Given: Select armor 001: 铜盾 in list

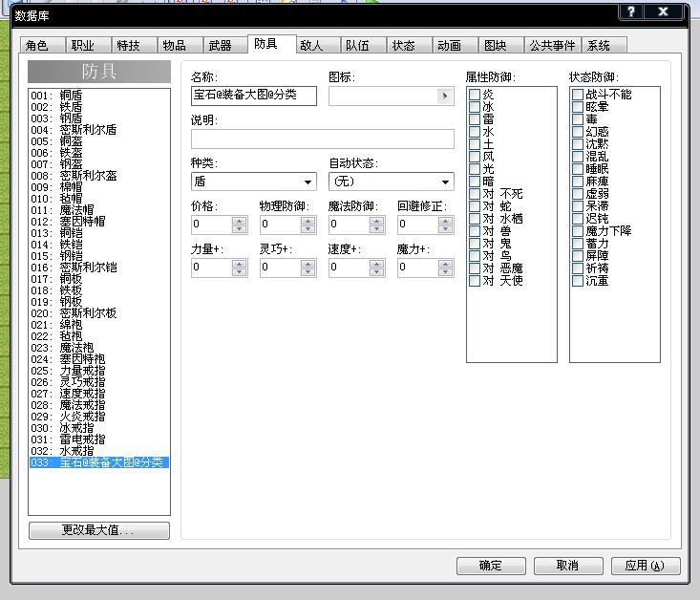Looking at the screenshot, I should [98, 96].
